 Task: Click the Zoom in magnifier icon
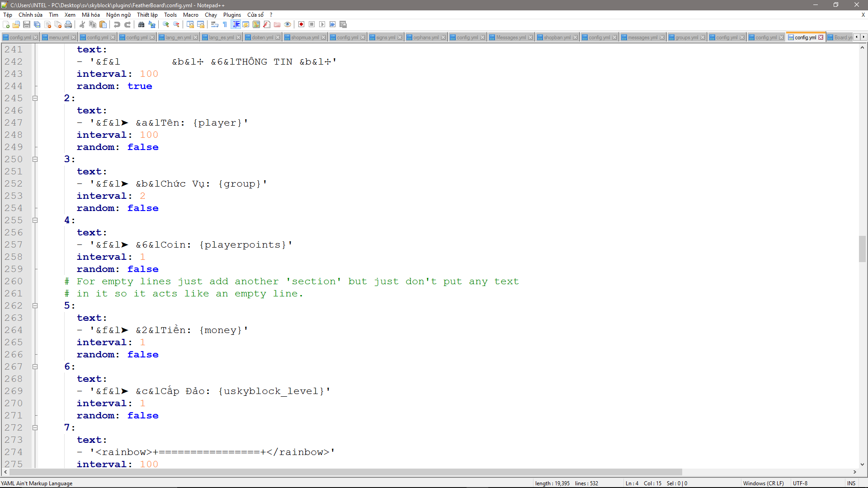pyautogui.click(x=166, y=24)
